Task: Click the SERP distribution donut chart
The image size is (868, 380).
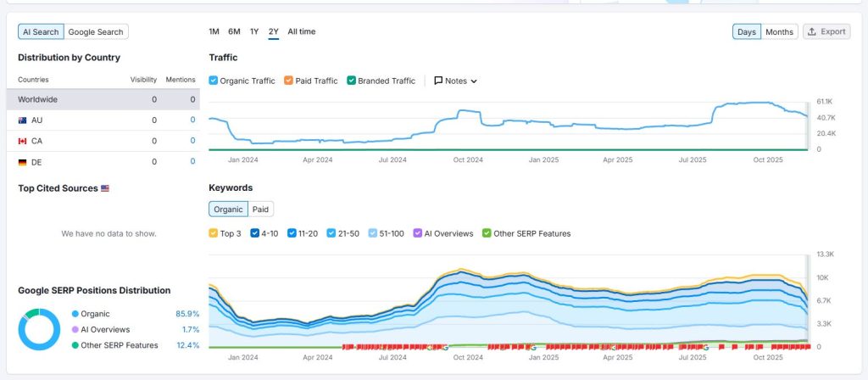Action: coord(39,329)
